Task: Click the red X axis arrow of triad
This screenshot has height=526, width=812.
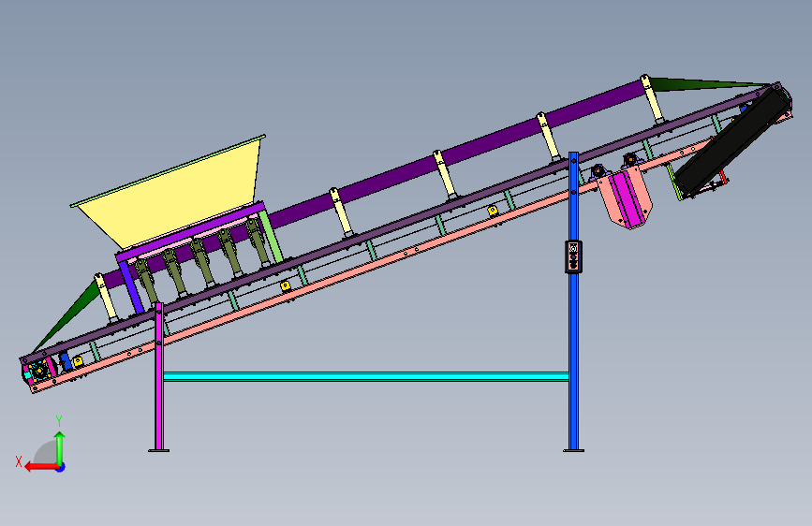Action: click(x=40, y=467)
